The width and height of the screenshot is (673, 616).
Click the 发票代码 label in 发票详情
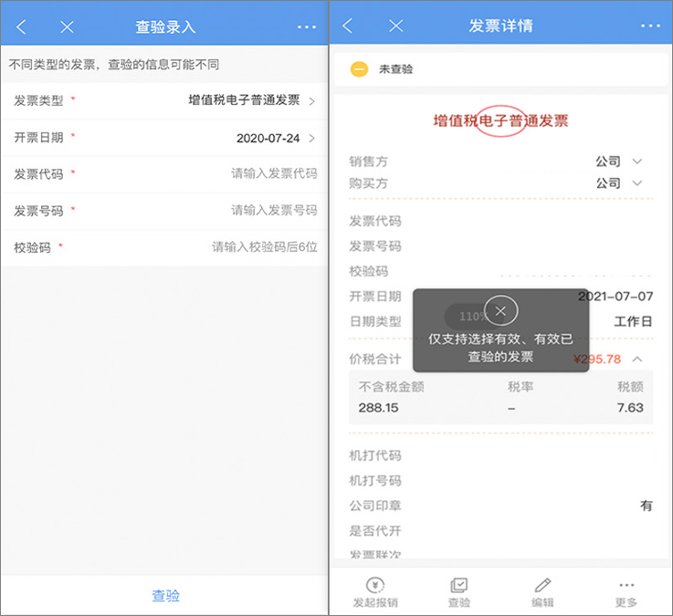(x=375, y=222)
